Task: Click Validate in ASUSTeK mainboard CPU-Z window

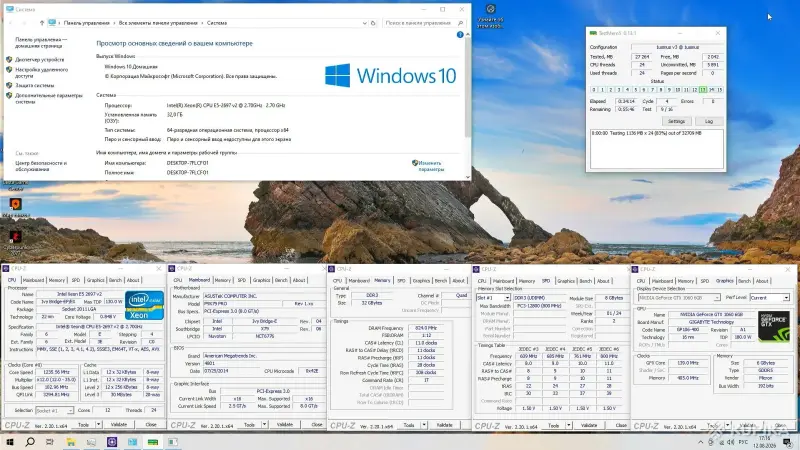Action: coord(285,424)
